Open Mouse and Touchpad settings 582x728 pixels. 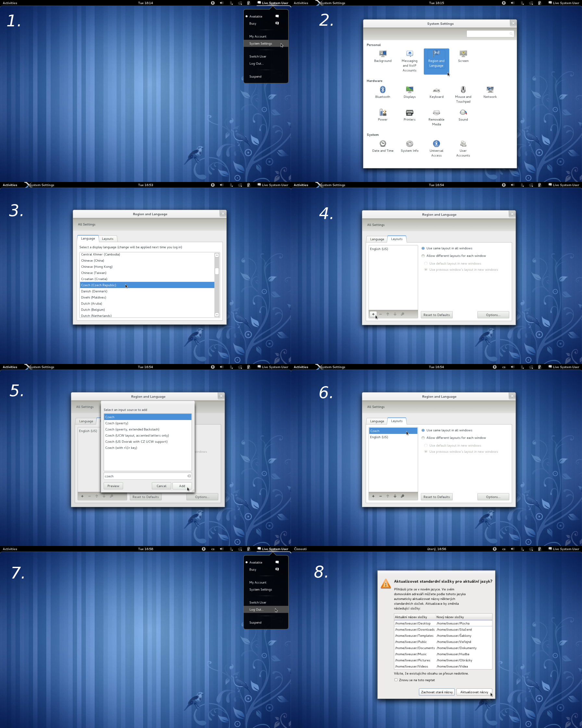tap(463, 90)
